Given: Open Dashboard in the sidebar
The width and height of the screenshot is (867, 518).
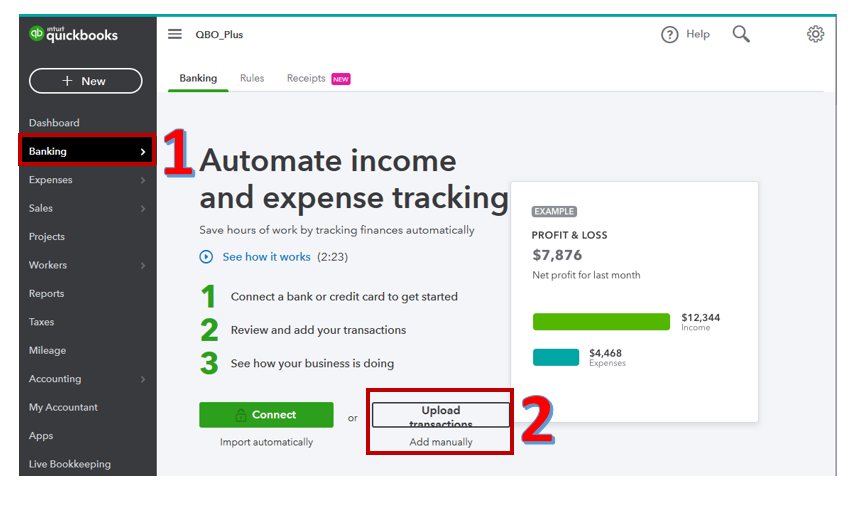Looking at the screenshot, I should [54, 123].
